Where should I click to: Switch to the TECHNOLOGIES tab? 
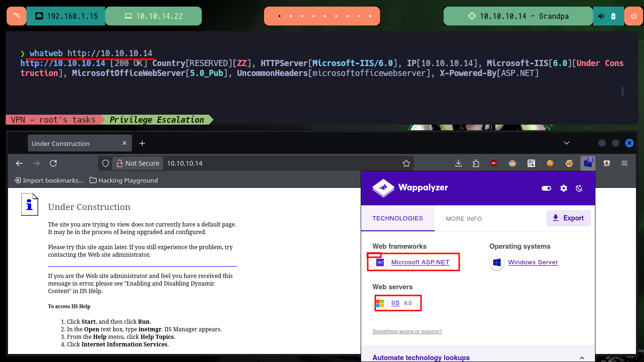pos(397,219)
